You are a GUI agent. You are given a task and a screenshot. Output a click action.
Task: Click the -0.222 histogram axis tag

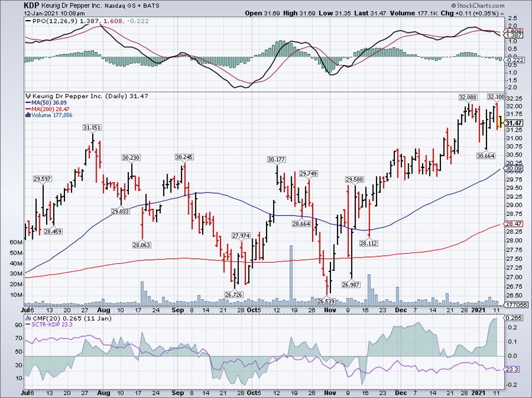(514, 60)
